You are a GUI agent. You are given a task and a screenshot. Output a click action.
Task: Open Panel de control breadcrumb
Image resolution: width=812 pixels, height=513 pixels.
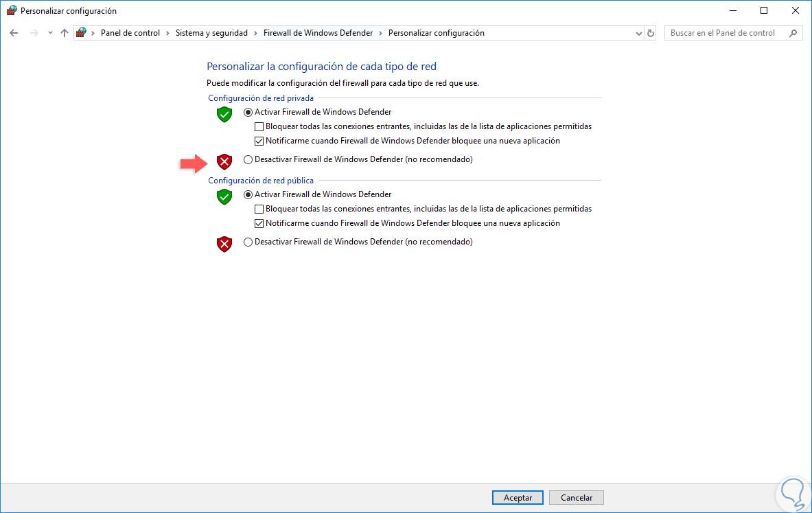point(130,33)
